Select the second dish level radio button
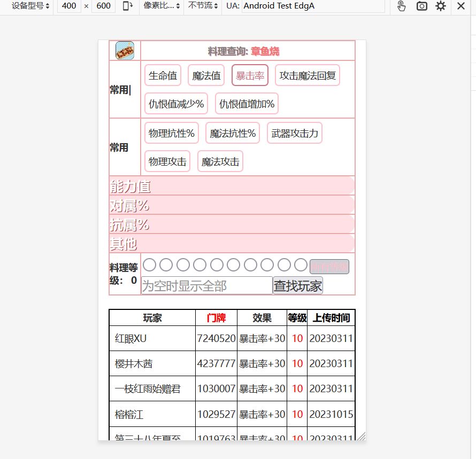Viewport: 476px width, 459px height. coord(166,265)
